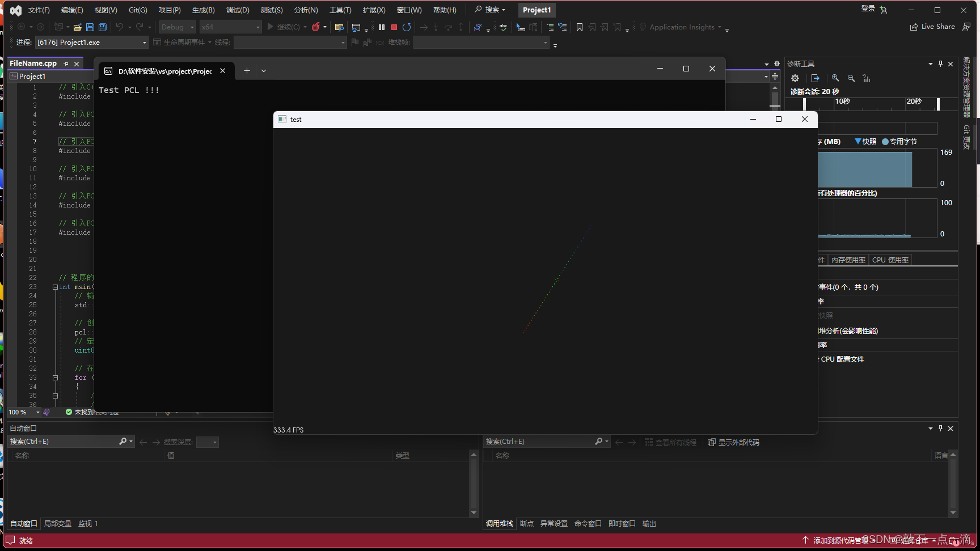Viewport: 980px width, 551px height.
Task: Zoom out on diagnostic timeline
Action: (x=851, y=78)
